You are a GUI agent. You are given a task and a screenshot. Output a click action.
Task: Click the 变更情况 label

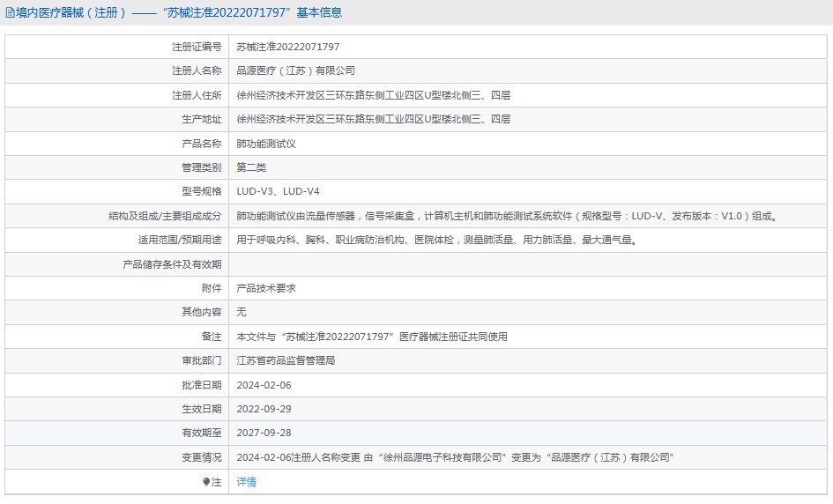tap(202, 457)
